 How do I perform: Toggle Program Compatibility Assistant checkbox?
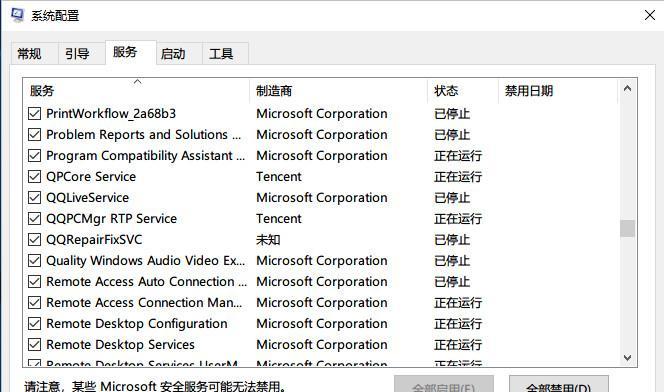[x=34, y=155]
